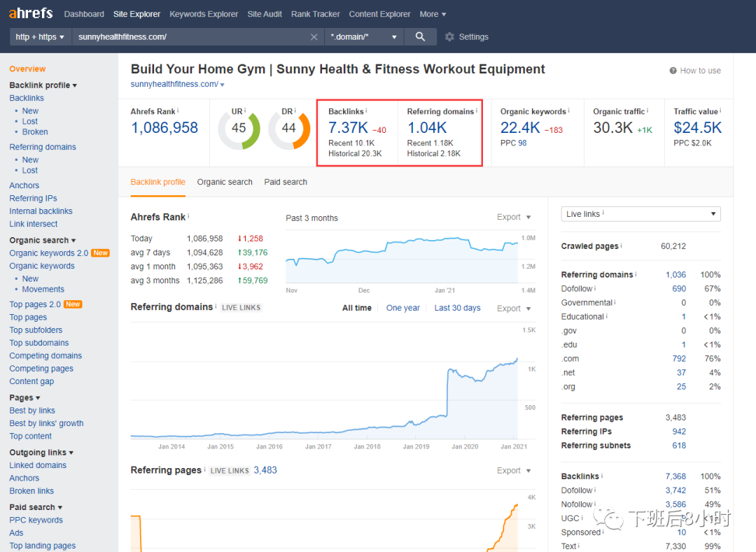The image size is (756, 552).
Task: Open Settings gear icon
Action: (449, 37)
